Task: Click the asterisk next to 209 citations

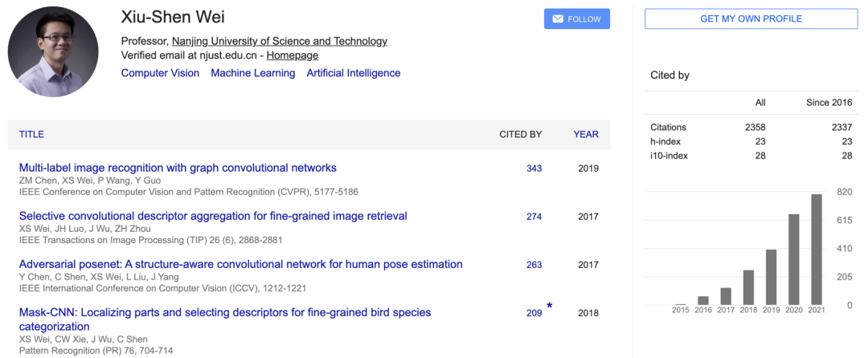Action: (x=550, y=307)
